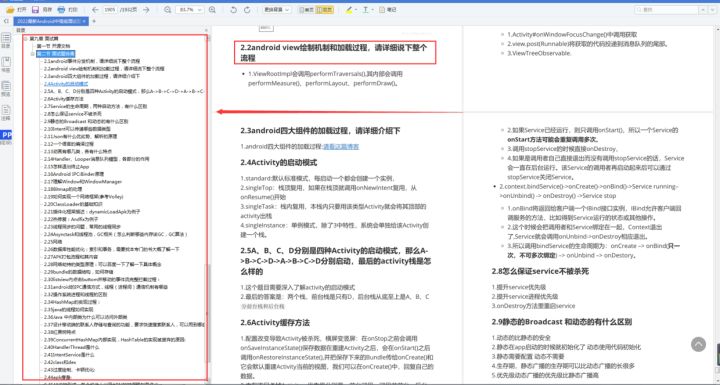Go to the previous page arrow
The width and height of the screenshot is (720, 385).
[95, 10]
